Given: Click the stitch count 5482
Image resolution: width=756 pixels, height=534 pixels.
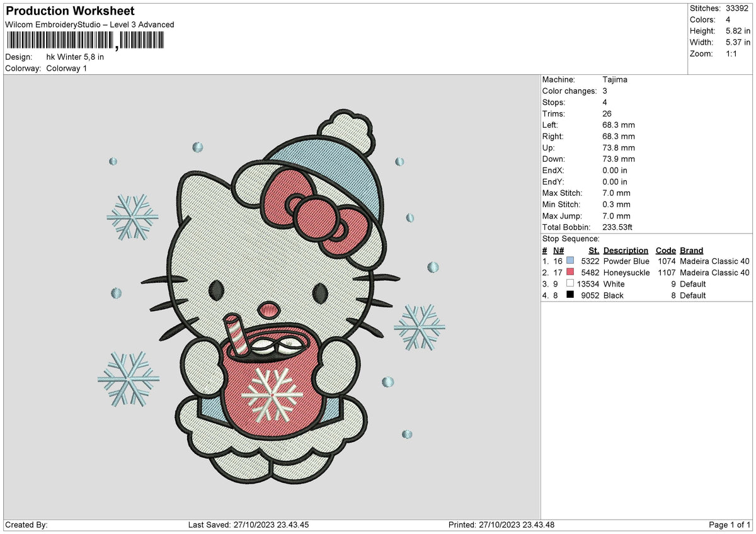Looking at the screenshot, I should point(590,273).
